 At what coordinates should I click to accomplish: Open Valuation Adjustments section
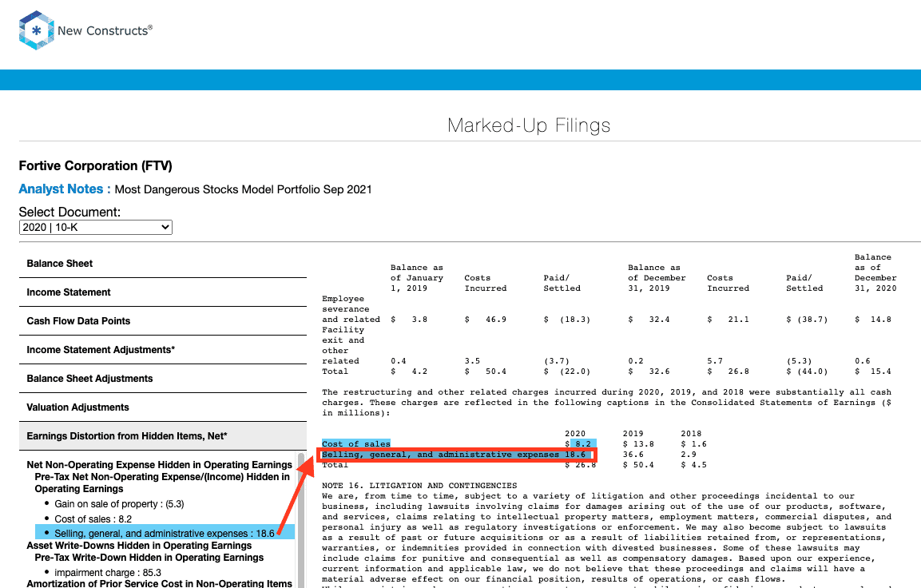tap(163, 407)
